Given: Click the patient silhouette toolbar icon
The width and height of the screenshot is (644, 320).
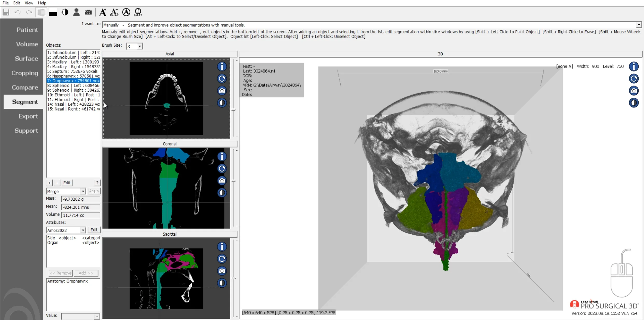Looking at the screenshot, I should tap(76, 12).
